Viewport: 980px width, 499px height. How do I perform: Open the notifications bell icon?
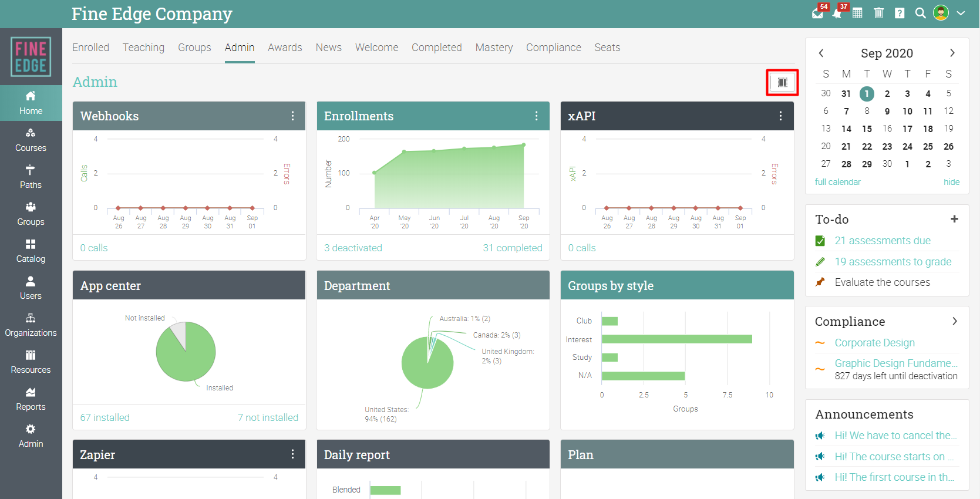[x=837, y=13]
